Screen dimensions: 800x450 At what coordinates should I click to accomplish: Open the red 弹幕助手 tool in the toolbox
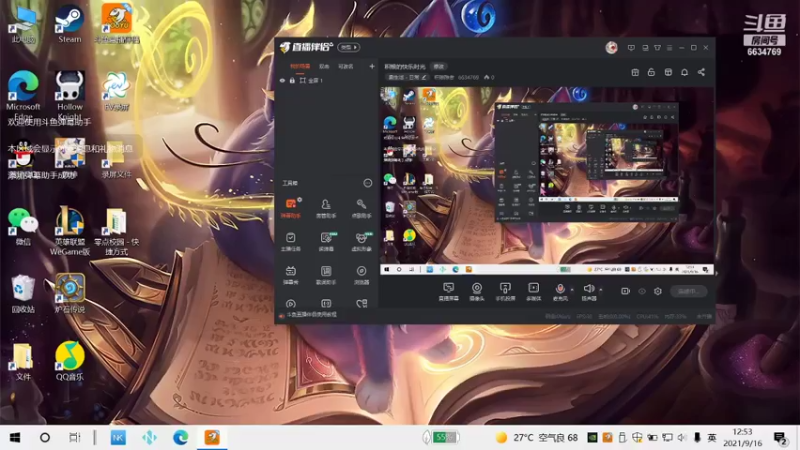click(291, 208)
